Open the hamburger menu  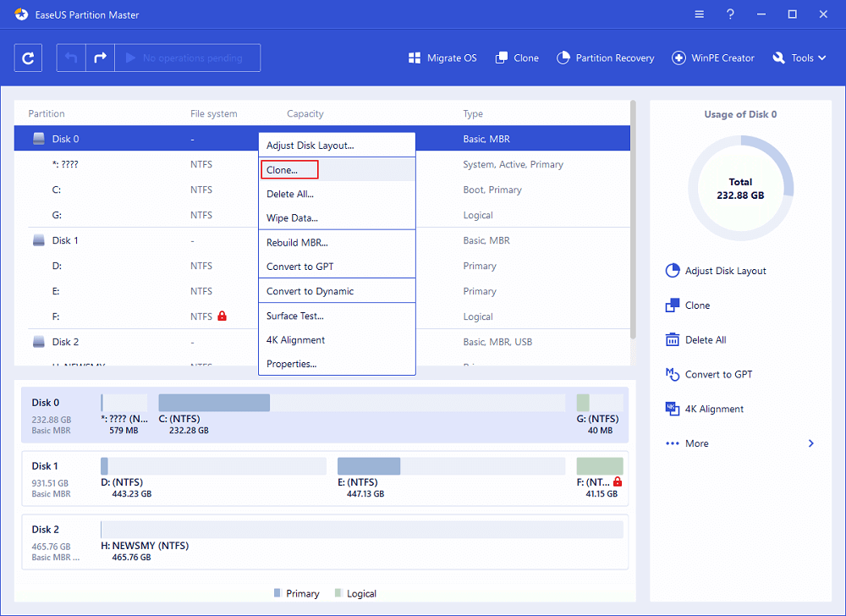click(x=699, y=14)
